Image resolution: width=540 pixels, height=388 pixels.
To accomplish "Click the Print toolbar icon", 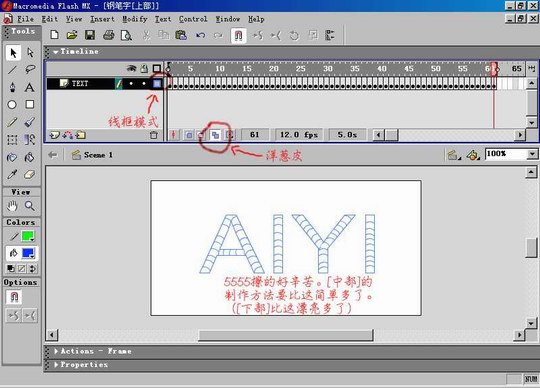I will click(108, 35).
